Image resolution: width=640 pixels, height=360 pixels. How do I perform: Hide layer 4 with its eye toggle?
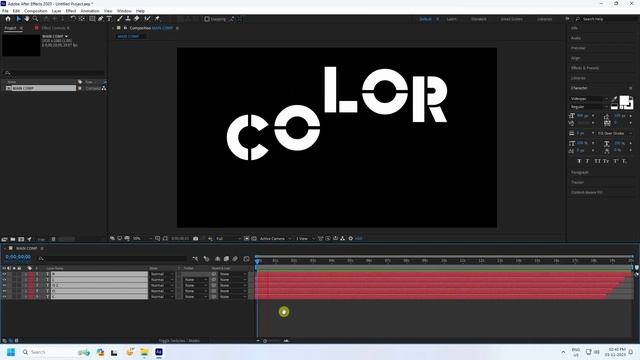click(4, 291)
